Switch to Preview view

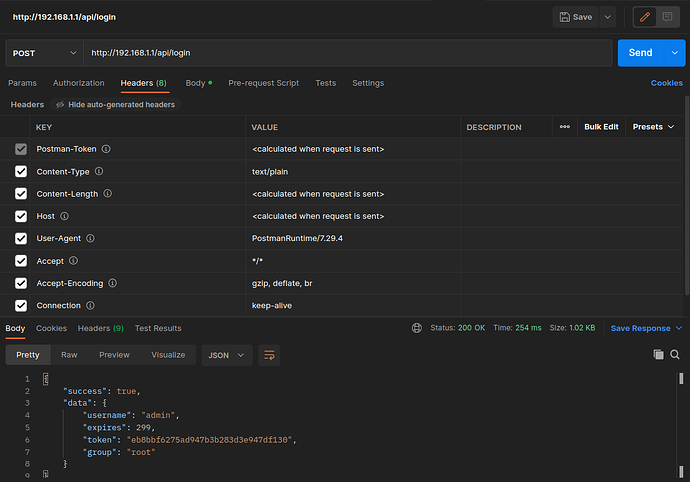click(114, 355)
